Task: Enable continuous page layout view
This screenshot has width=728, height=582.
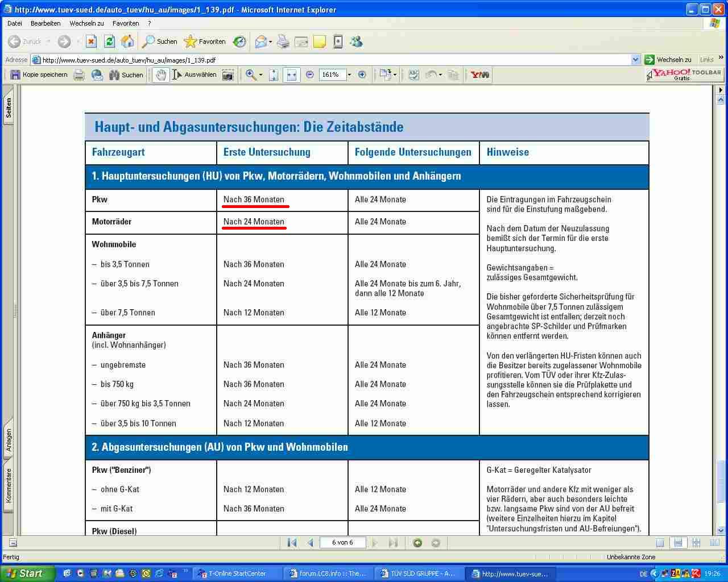Action: [678, 543]
